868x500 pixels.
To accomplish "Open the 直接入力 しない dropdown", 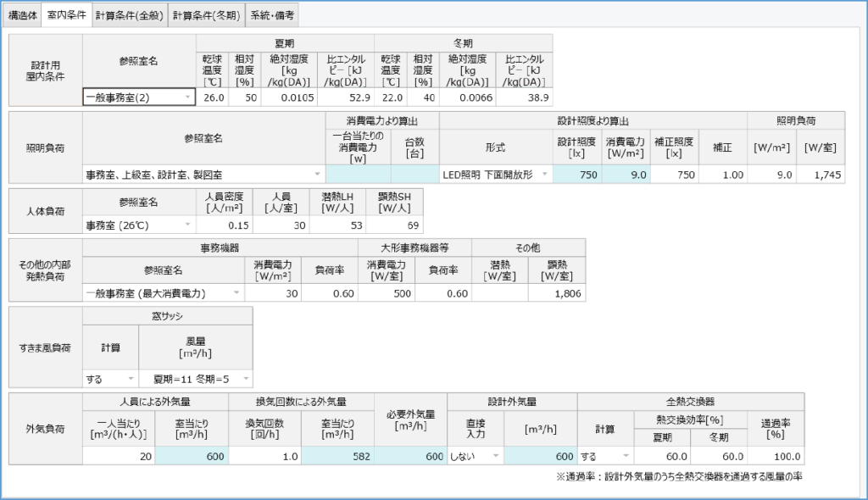I will coord(495,456).
